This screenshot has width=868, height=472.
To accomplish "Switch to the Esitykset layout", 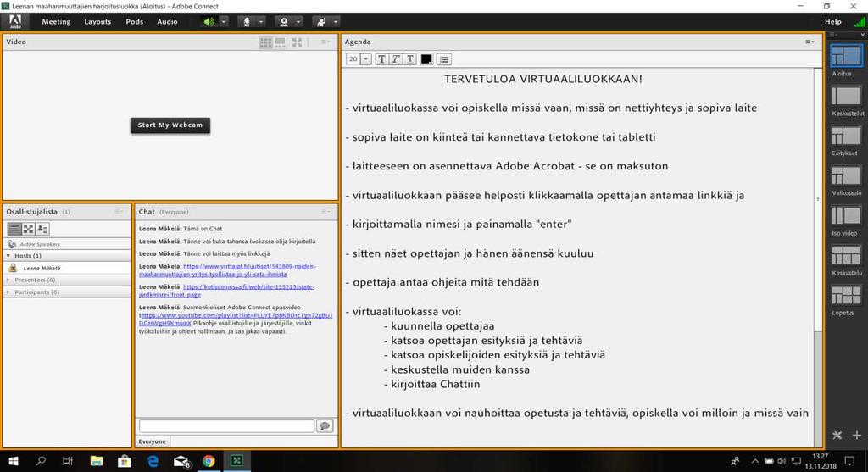I will (x=846, y=136).
